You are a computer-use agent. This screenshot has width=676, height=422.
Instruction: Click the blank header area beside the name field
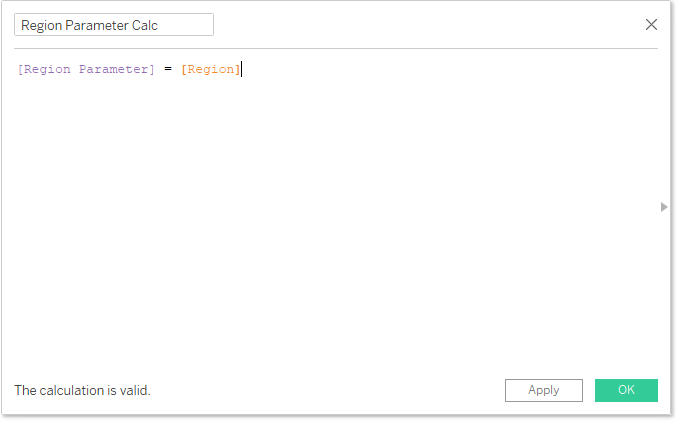click(420, 25)
